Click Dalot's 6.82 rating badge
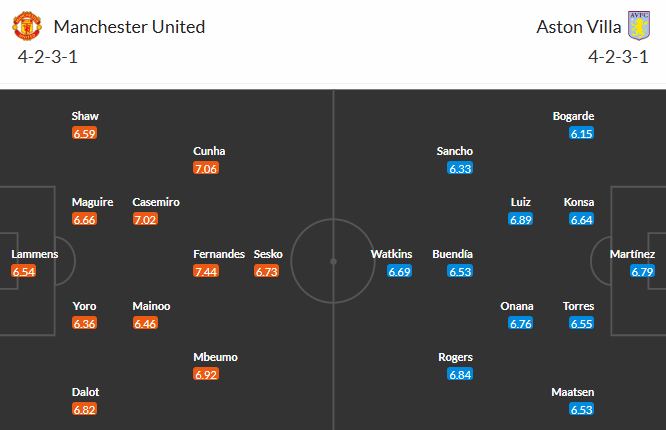 [85, 409]
